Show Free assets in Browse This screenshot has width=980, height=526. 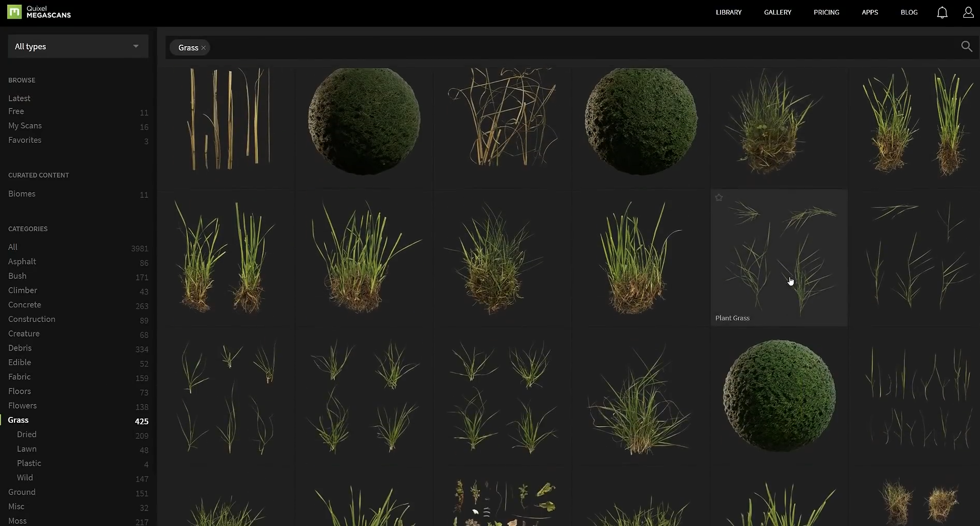coord(16,111)
